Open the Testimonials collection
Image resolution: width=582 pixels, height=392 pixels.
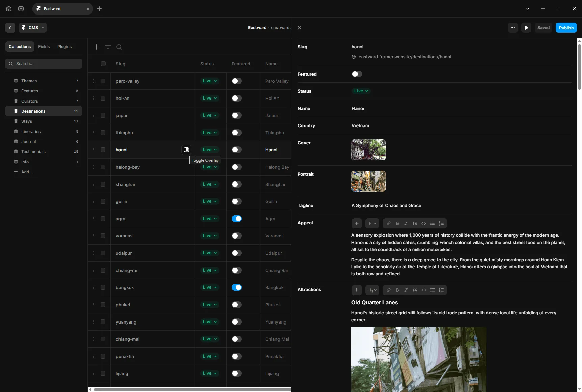44,152
